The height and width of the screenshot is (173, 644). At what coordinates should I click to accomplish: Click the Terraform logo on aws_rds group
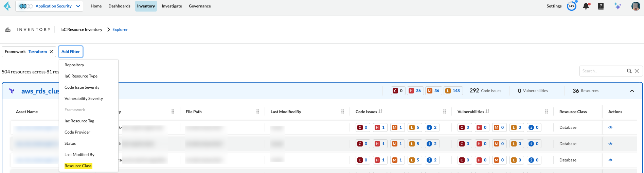(12, 91)
